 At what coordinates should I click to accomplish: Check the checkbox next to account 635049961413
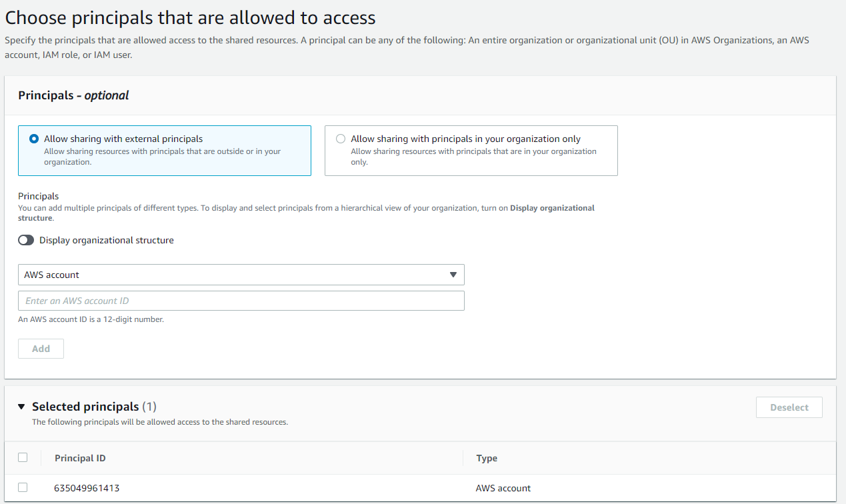click(x=23, y=487)
